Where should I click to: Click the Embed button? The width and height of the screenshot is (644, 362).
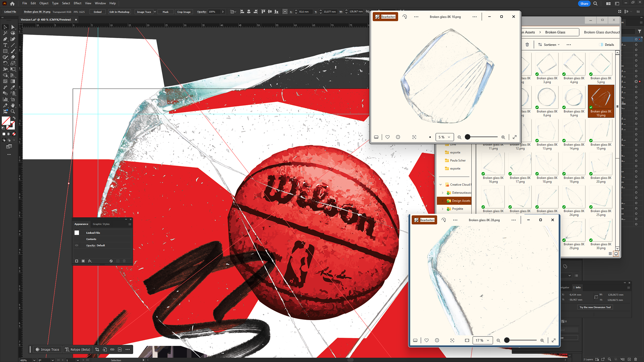click(98, 12)
